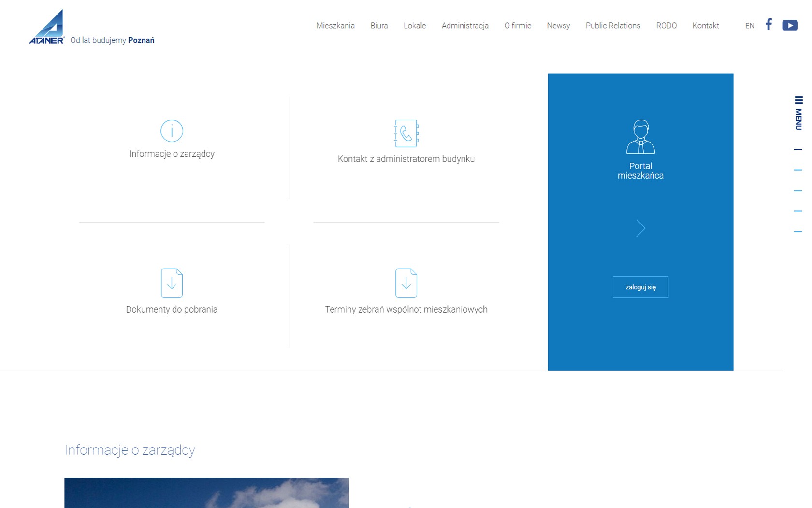Jump to first section marker in side menu

tap(798, 149)
